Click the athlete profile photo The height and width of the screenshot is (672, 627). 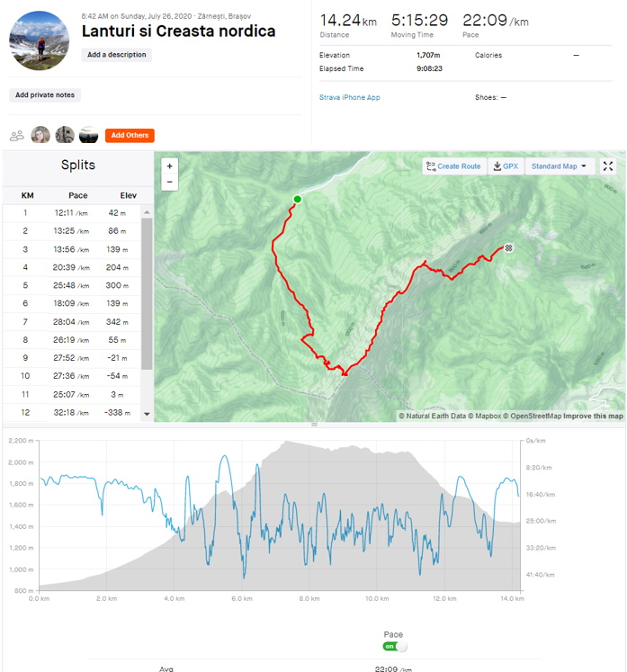click(40, 40)
